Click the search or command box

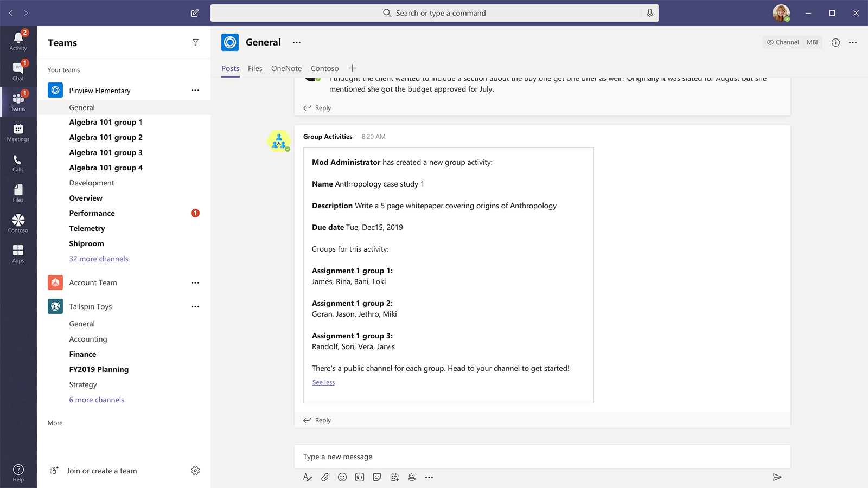pos(434,13)
